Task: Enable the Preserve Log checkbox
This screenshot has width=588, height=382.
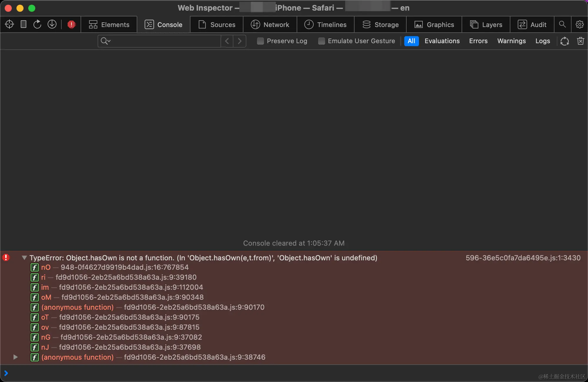Action: tap(260, 41)
